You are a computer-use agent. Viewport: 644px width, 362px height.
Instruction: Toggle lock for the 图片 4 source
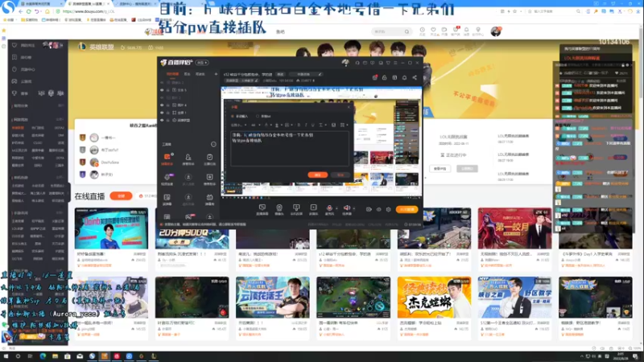[167, 105]
